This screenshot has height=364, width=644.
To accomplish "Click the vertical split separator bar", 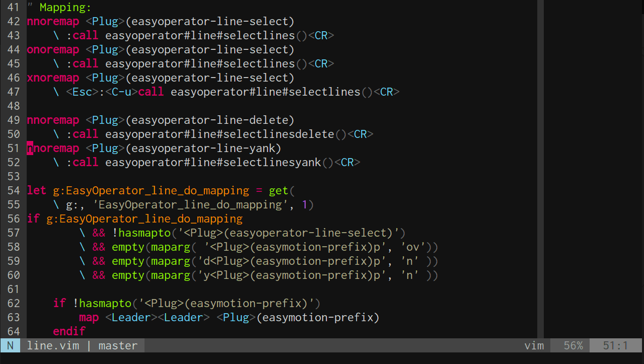I will point(540,169).
